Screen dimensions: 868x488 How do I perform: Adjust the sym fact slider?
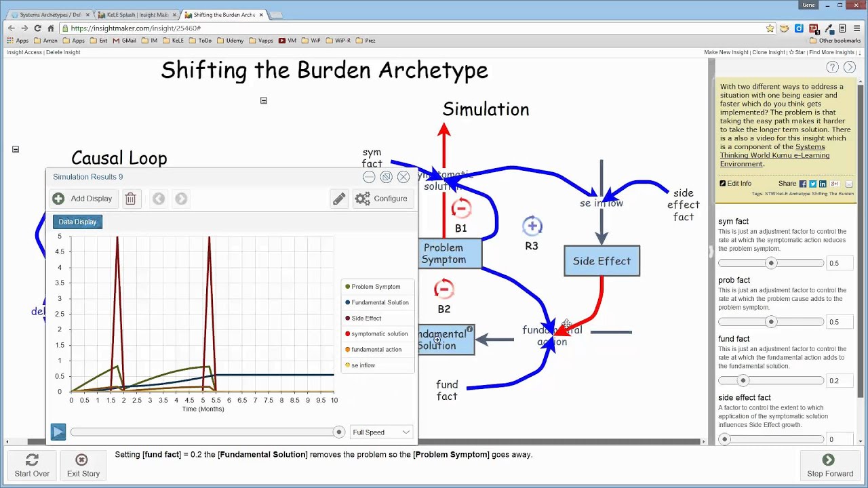771,263
